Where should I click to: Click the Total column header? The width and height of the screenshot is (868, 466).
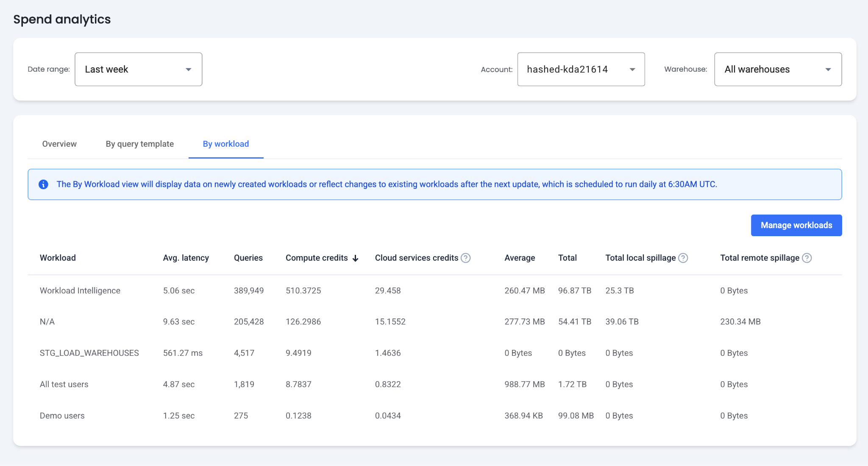pyautogui.click(x=567, y=258)
